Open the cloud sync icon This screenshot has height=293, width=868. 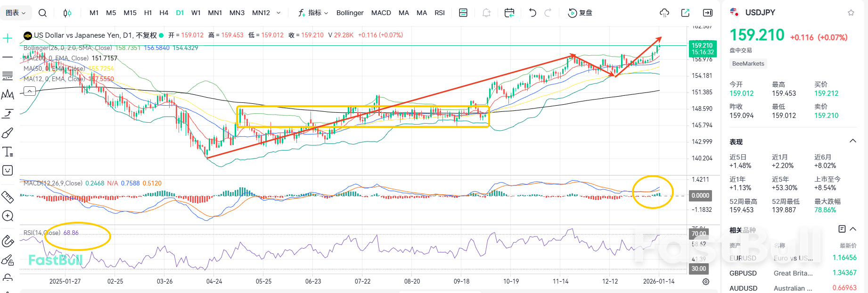click(x=664, y=13)
